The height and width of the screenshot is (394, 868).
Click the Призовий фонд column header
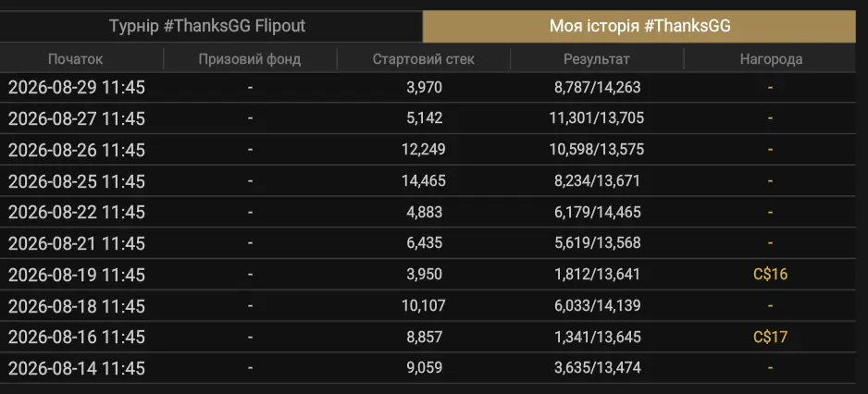click(250, 59)
